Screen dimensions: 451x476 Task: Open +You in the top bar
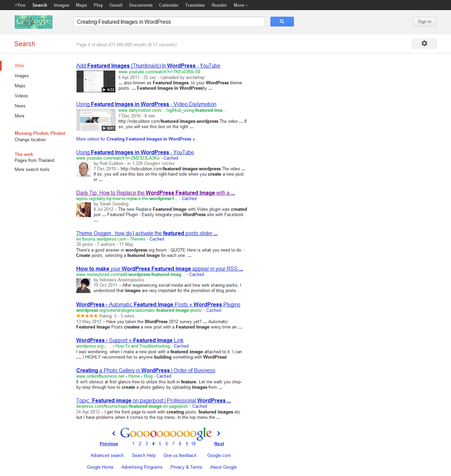[x=20, y=5]
